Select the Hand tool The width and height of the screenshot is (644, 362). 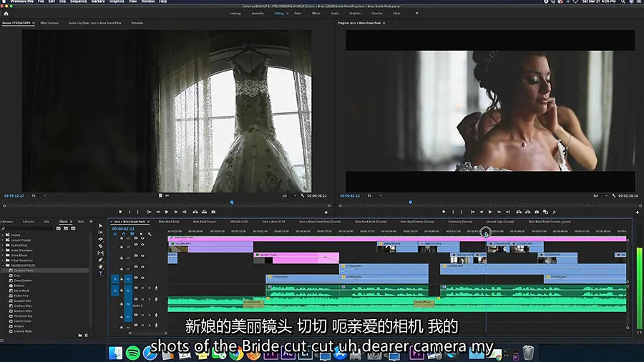100,267
